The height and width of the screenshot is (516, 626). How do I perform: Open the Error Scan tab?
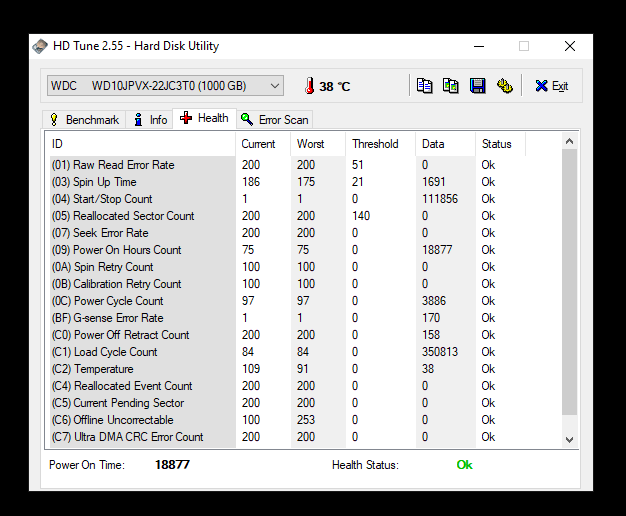[x=275, y=120]
